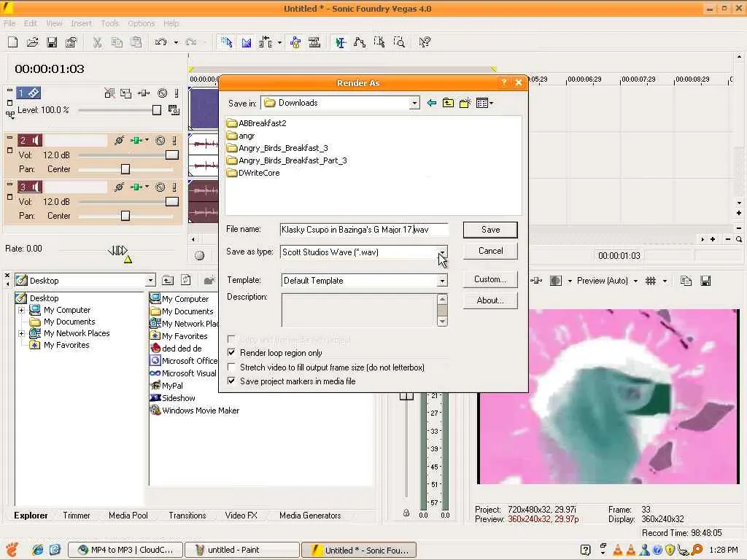The width and height of the screenshot is (747, 560).
Task: Uncheck Save project markers in media file
Action: tap(231, 381)
